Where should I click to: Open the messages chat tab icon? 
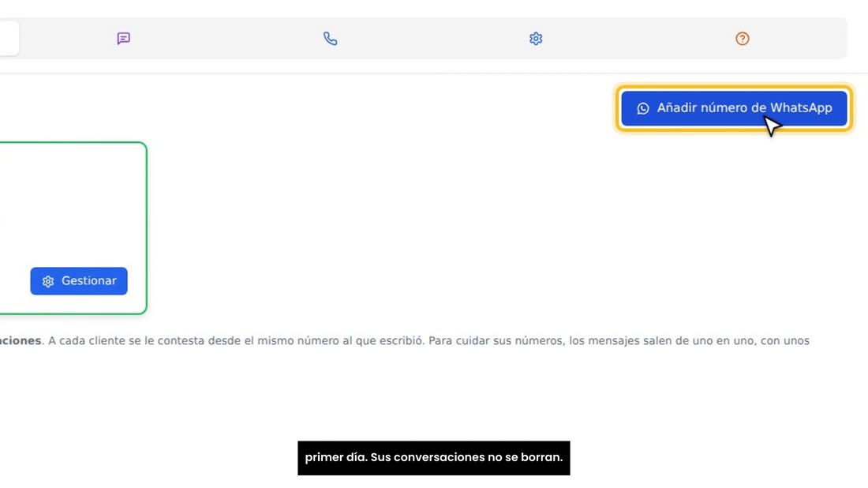pyautogui.click(x=123, y=38)
